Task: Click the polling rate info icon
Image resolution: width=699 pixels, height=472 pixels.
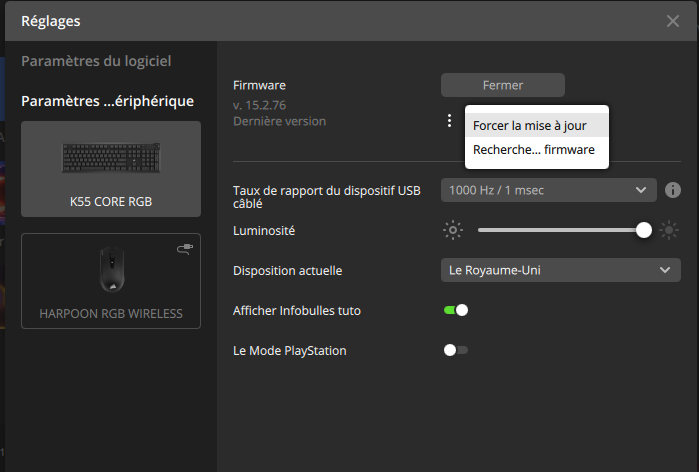Action: click(673, 190)
